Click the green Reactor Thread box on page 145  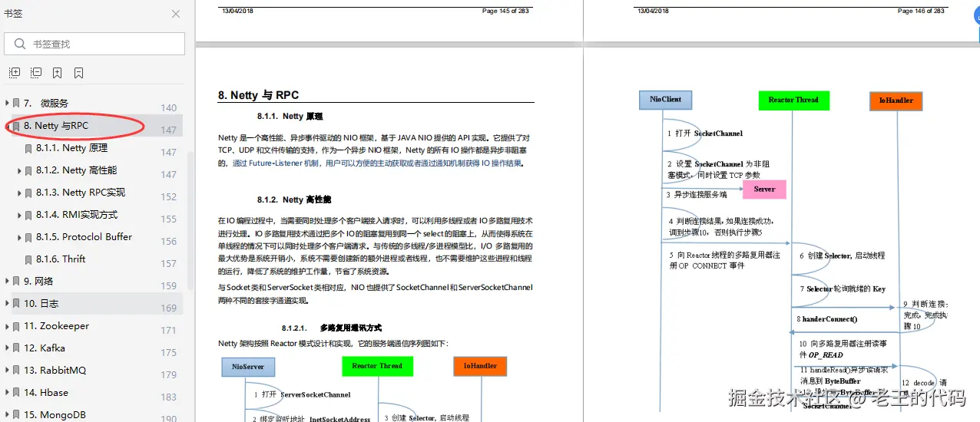377,366
